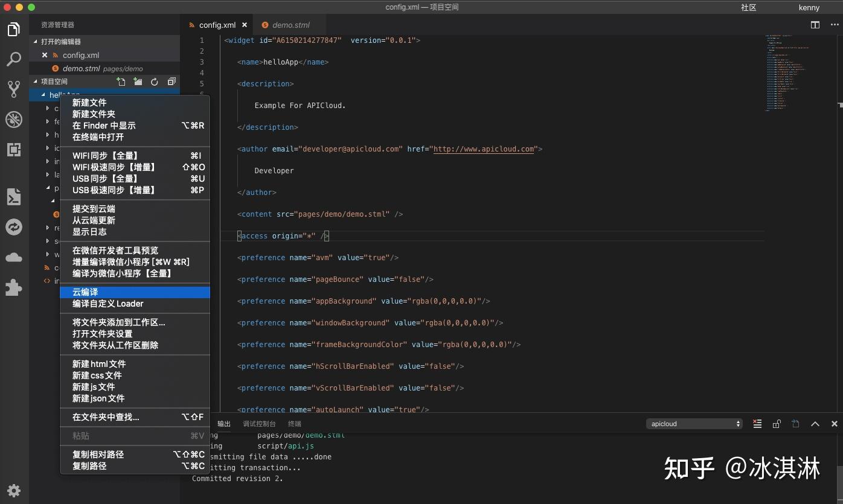The image size is (843, 504).
Task: Open the Debug view with bug icon
Action: pos(13,119)
